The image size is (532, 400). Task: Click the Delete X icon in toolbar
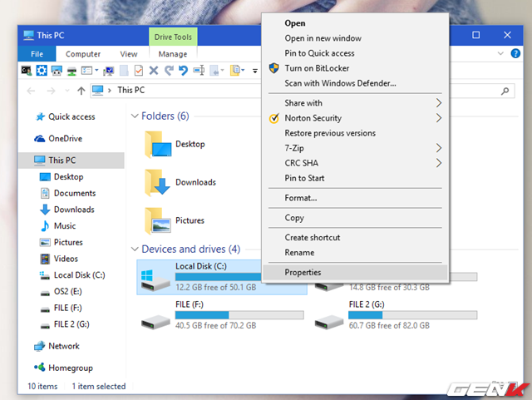pos(153,71)
